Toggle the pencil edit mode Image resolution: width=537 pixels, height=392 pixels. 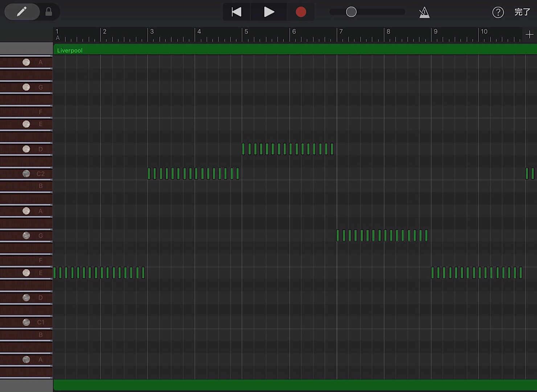[22, 12]
